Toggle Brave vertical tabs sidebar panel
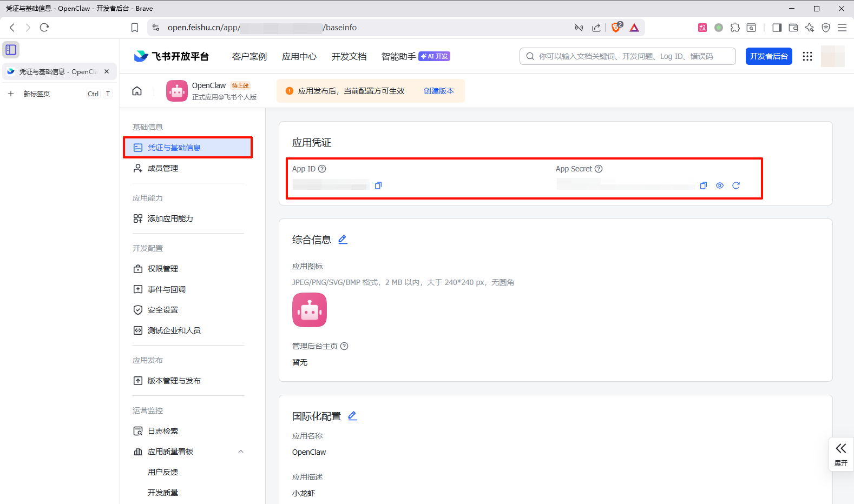 (x=11, y=50)
